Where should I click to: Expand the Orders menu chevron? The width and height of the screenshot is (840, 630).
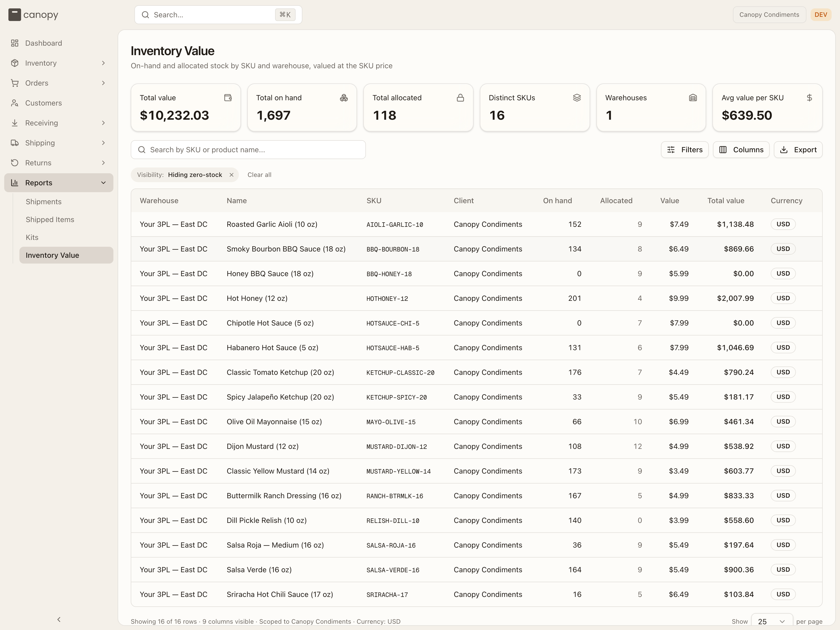pyautogui.click(x=103, y=83)
